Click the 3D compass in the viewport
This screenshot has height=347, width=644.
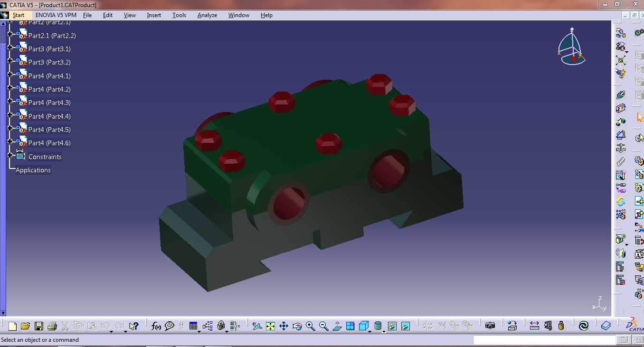point(572,47)
